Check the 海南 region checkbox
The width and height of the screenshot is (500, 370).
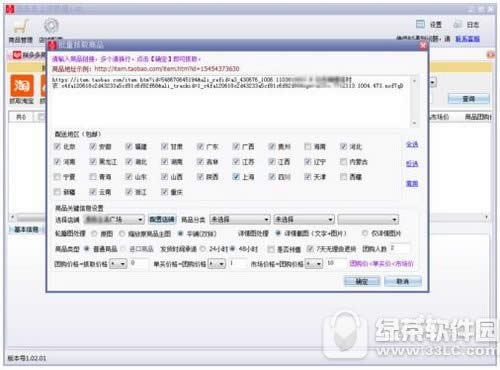pos(308,146)
